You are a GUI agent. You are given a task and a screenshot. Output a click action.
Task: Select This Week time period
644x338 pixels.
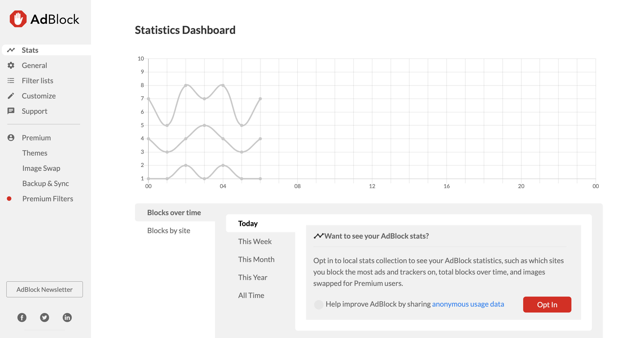(x=255, y=241)
